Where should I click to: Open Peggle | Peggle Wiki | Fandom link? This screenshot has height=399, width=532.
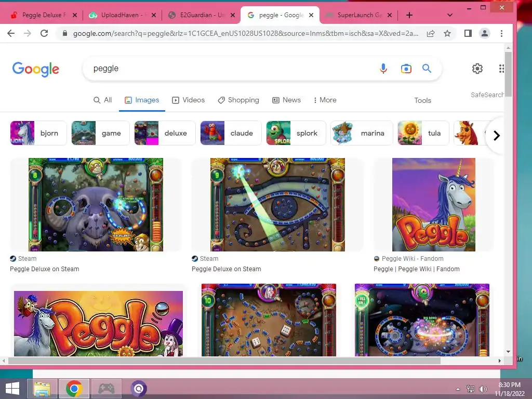(x=417, y=269)
